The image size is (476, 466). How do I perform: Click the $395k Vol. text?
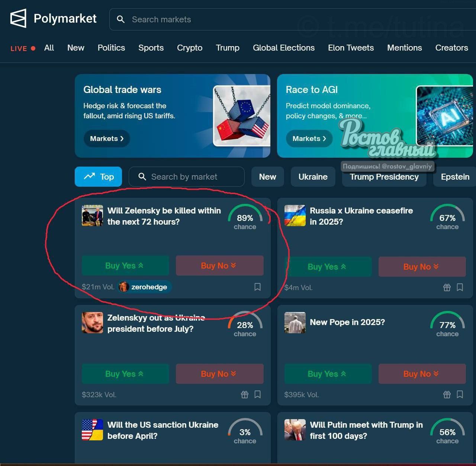[302, 395]
